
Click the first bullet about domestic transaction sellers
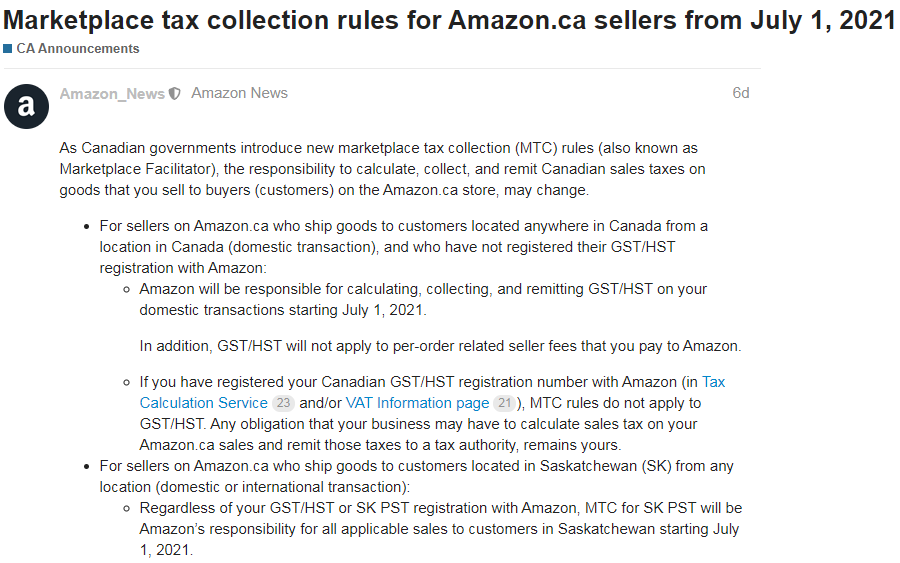[x=404, y=247]
